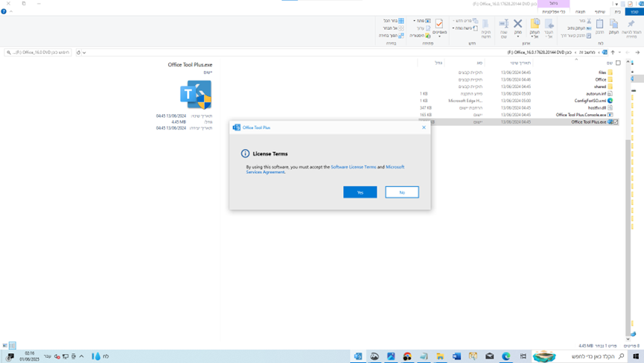Screen dimensions: 644x363
Task: Switch to the View ribbon tab
Action: click(580, 12)
